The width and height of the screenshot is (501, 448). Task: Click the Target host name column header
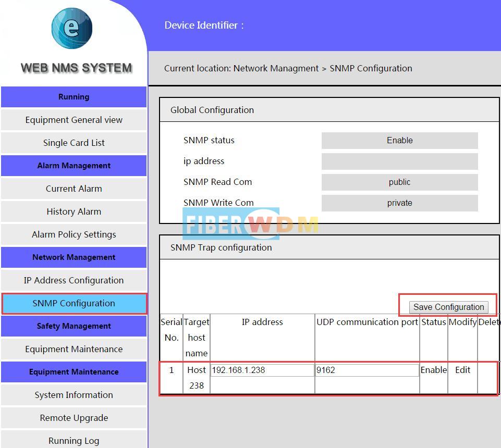(197, 338)
